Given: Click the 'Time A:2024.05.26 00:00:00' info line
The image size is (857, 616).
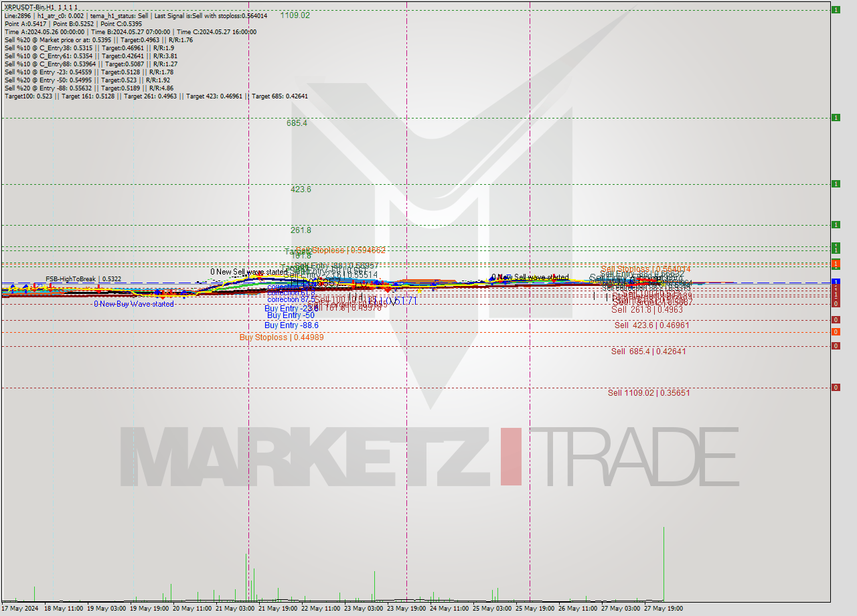Looking at the screenshot, I should [131, 31].
